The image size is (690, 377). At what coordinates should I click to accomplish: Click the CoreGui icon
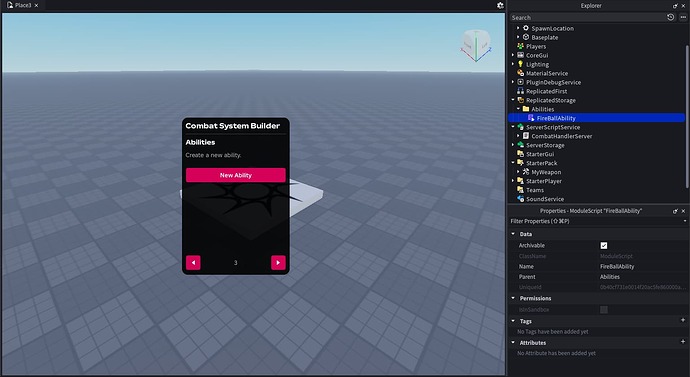pos(521,55)
